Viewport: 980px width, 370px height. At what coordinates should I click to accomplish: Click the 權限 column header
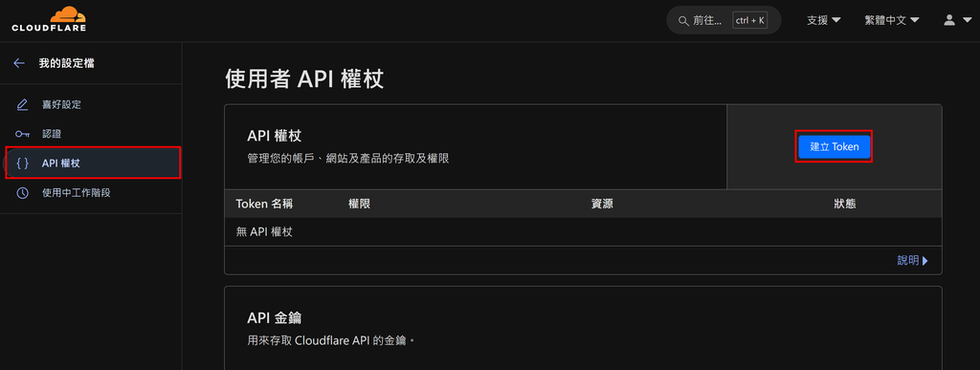360,204
